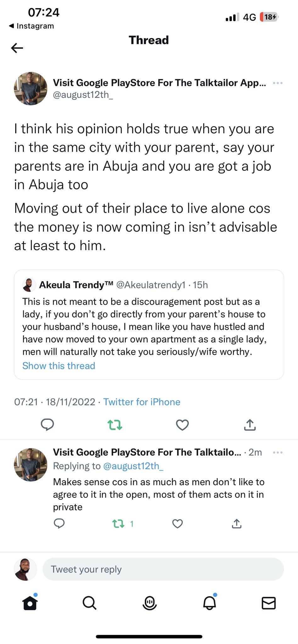Open Search tab in bottom navigation
The width and height of the screenshot is (298, 644).
(x=89, y=603)
